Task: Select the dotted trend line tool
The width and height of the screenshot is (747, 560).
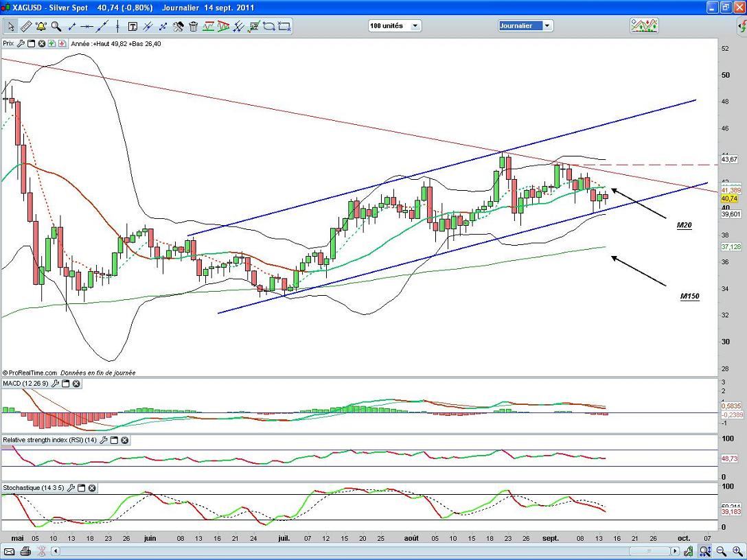Action: coord(163,26)
